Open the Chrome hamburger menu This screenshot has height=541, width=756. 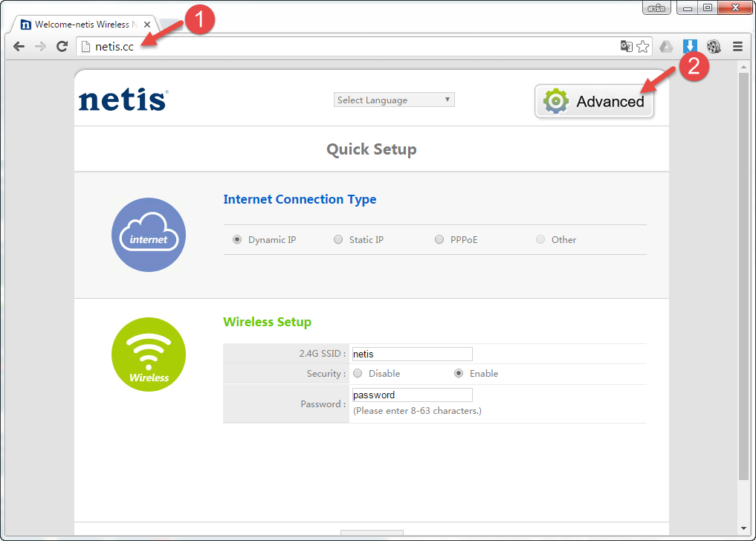(737, 46)
